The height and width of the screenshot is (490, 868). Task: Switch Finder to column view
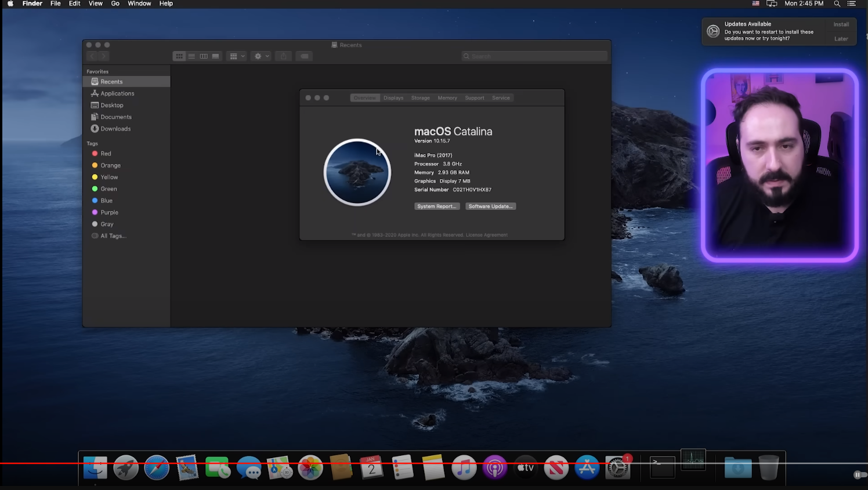pos(204,56)
